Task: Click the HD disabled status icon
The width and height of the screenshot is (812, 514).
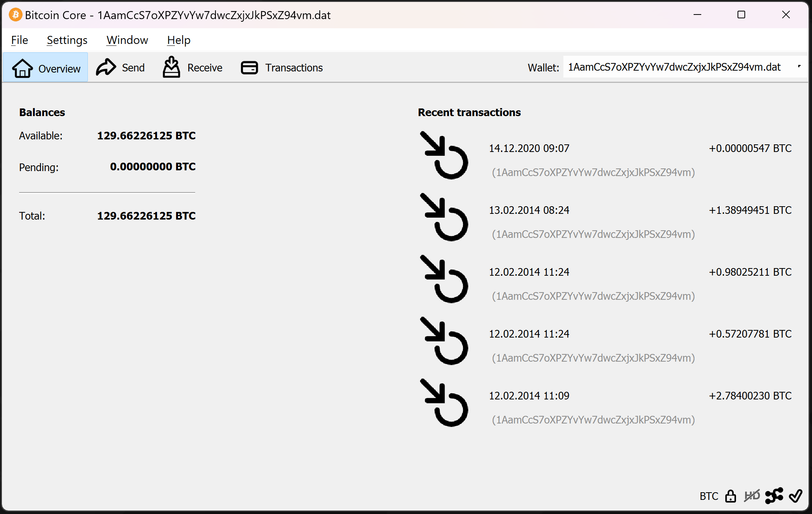Action: coord(752,496)
